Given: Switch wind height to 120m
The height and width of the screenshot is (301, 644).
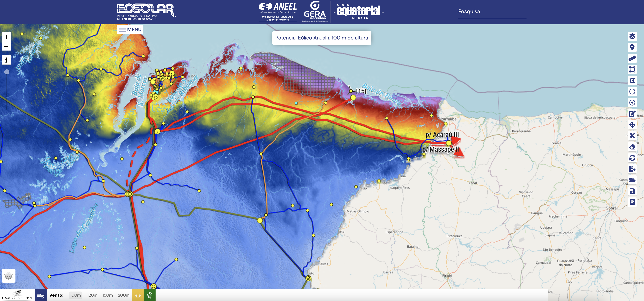Looking at the screenshot, I should pos(92,295).
